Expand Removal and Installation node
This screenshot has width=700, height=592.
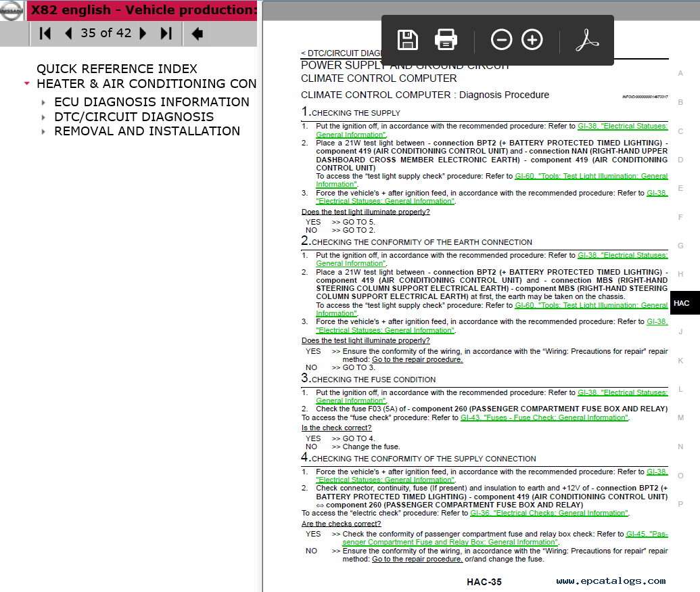[x=43, y=132]
